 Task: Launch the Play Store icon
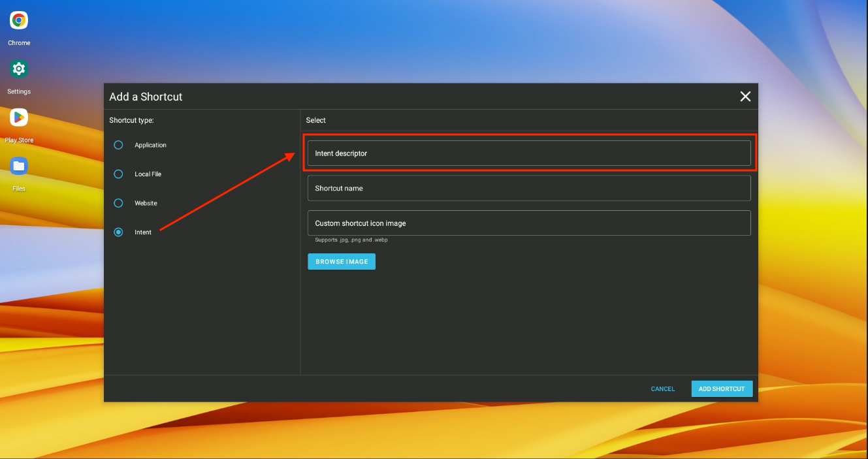pyautogui.click(x=19, y=118)
